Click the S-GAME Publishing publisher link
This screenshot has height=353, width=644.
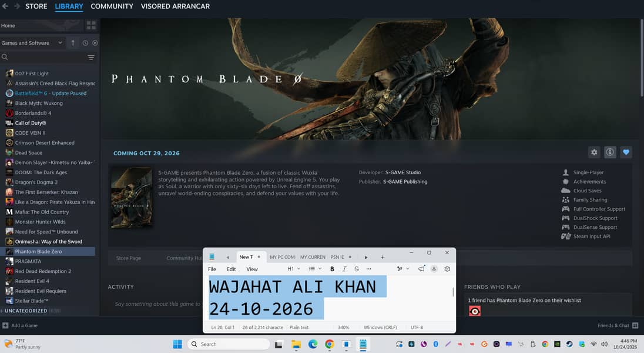(405, 181)
